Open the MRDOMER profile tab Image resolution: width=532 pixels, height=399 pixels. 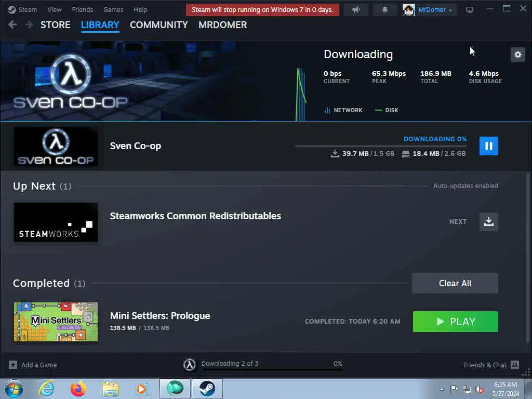(x=222, y=25)
